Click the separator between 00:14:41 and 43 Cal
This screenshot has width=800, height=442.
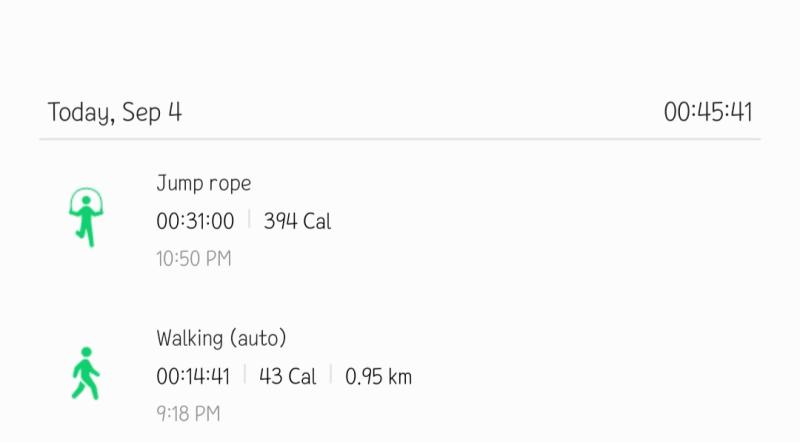tap(244, 375)
